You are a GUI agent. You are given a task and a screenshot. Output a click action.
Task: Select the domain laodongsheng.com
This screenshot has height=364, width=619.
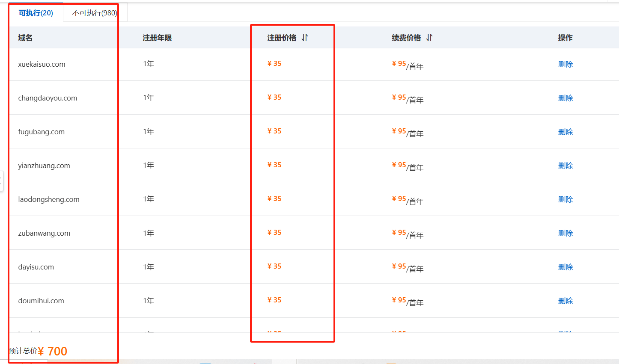click(x=49, y=199)
